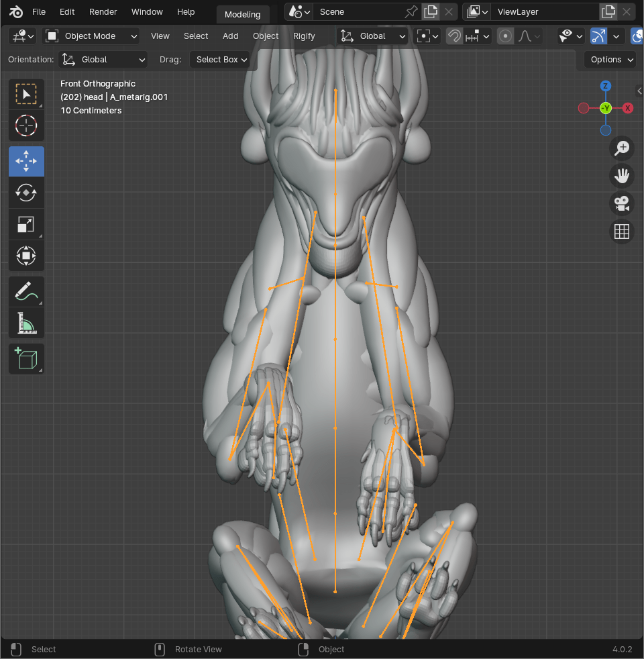Open the Render menu
This screenshot has height=659, width=644.
point(103,12)
